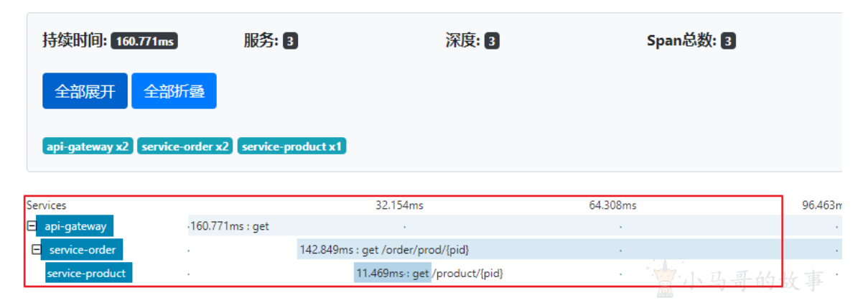Image resolution: width=868 pixels, height=308 pixels.
Task: Collapse the service-order tree node
Action: pos(36,250)
